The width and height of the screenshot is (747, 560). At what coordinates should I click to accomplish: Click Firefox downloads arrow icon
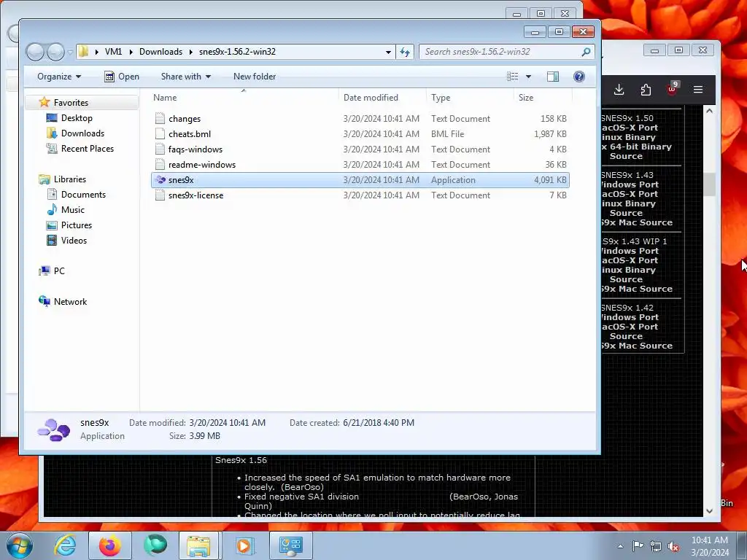pyautogui.click(x=619, y=90)
